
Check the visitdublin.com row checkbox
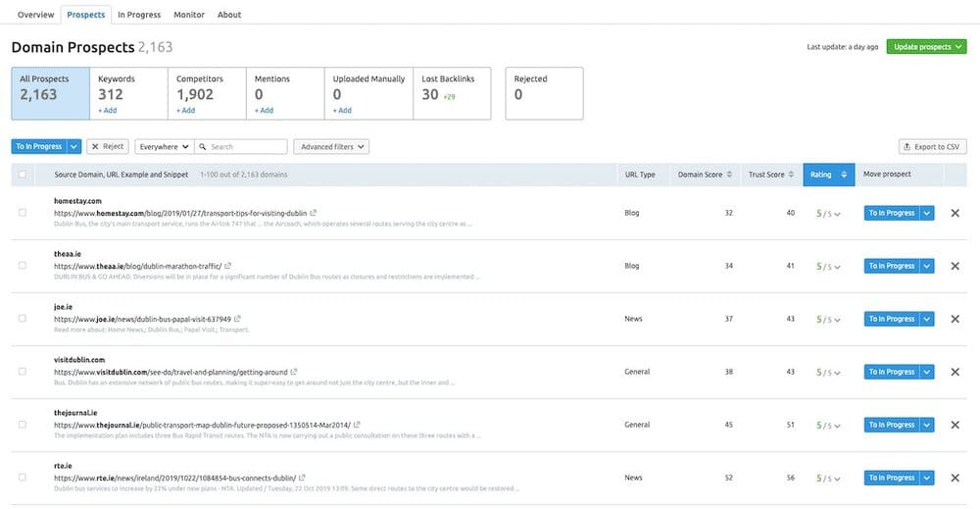[x=23, y=372]
